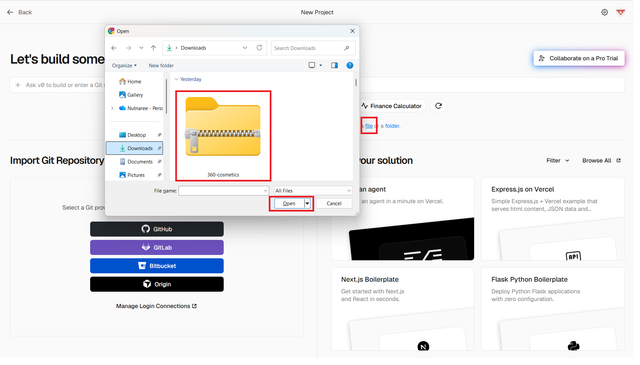
Task: Navigate back in file dialog
Action: coord(115,48)
